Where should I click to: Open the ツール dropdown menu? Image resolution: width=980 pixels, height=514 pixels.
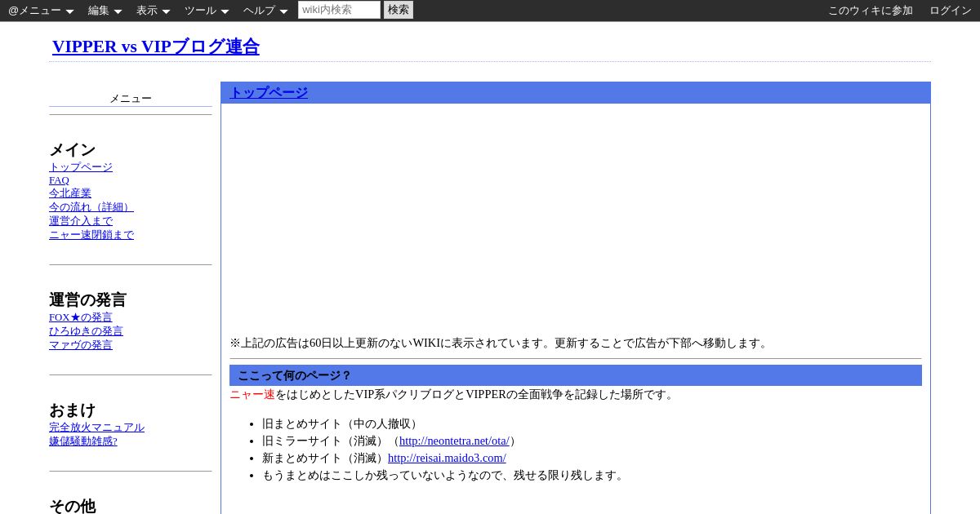pos(207,11)
